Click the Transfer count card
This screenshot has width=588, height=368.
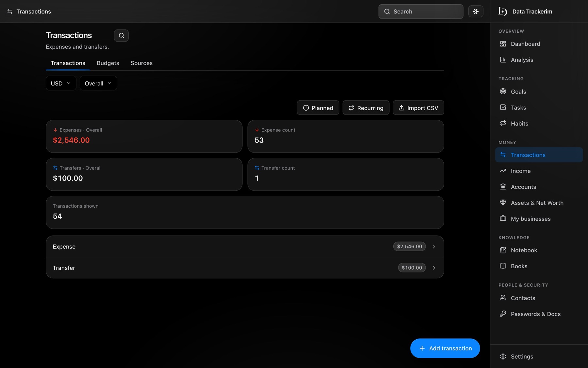pos(346,174)
